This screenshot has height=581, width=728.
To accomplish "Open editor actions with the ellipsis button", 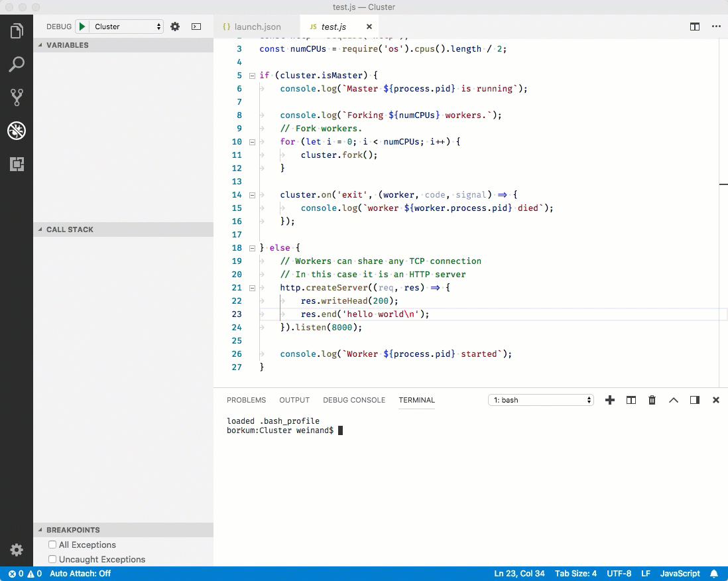I will pos(715,27).
